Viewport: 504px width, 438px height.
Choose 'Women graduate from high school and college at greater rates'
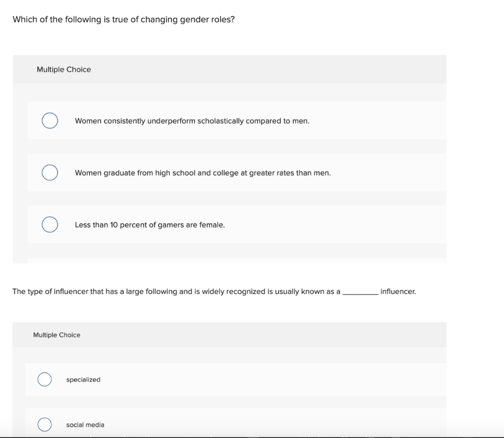[49, 172]
